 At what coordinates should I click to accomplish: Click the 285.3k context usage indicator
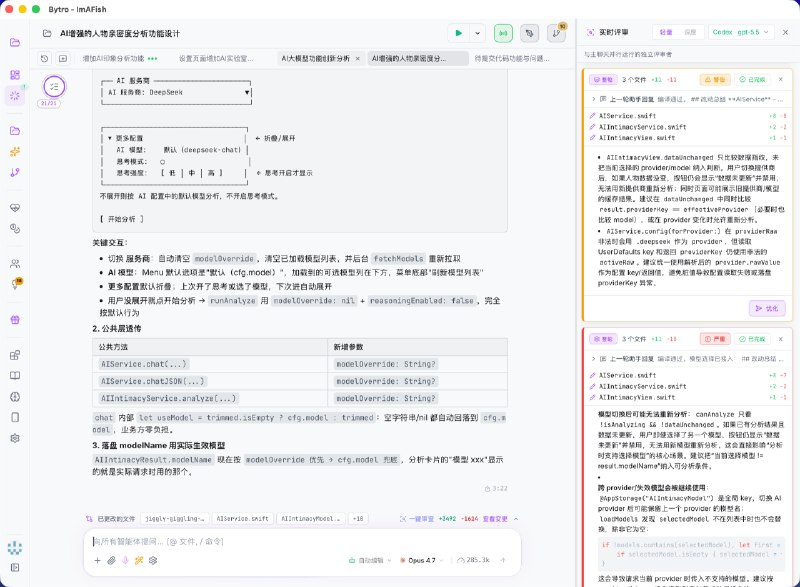point(473,560)
